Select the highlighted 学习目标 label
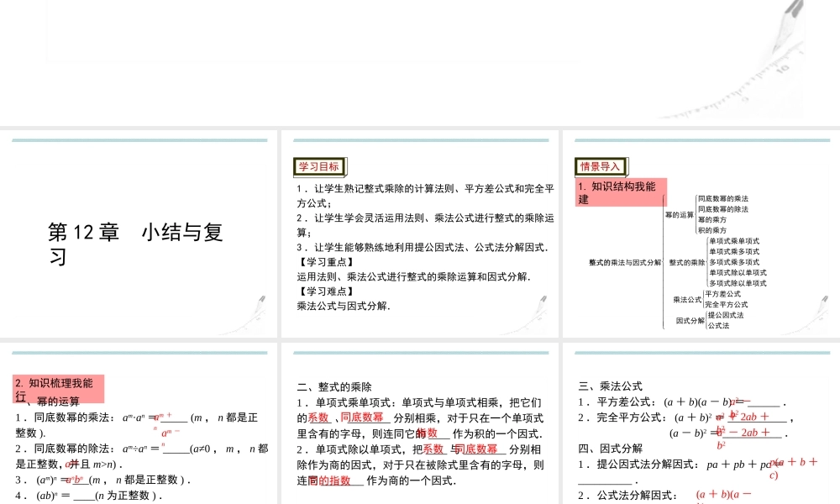 point(319,166)
